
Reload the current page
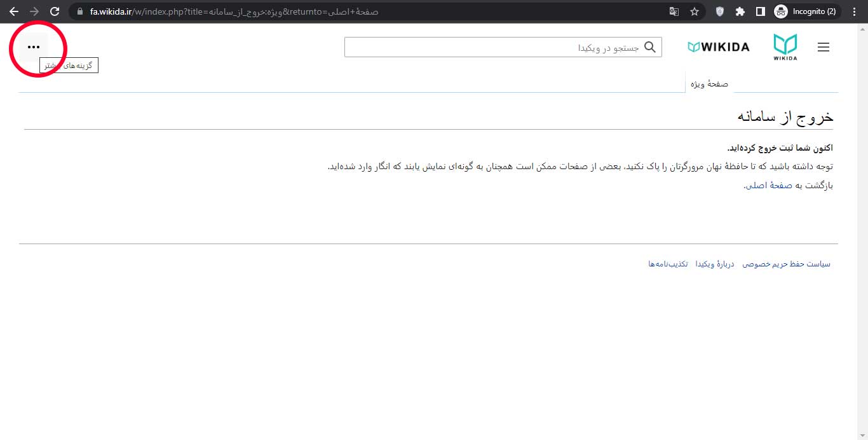[x=55, y=11]
